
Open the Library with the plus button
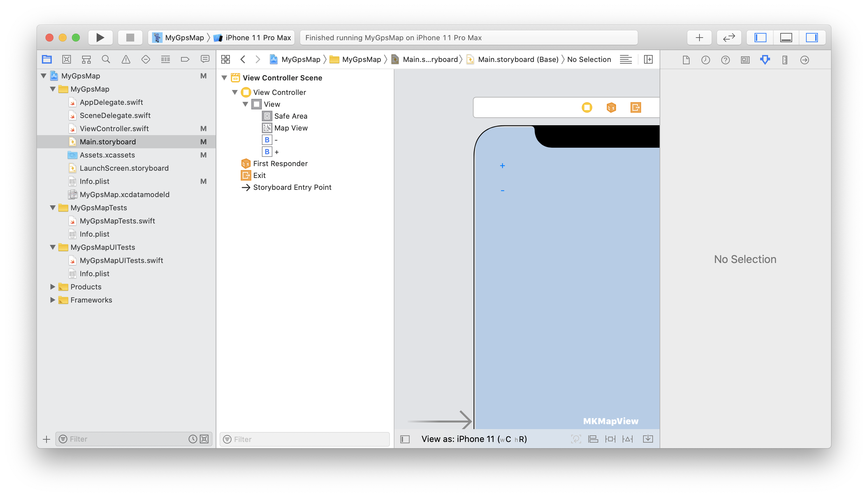(x=699, y=38)
